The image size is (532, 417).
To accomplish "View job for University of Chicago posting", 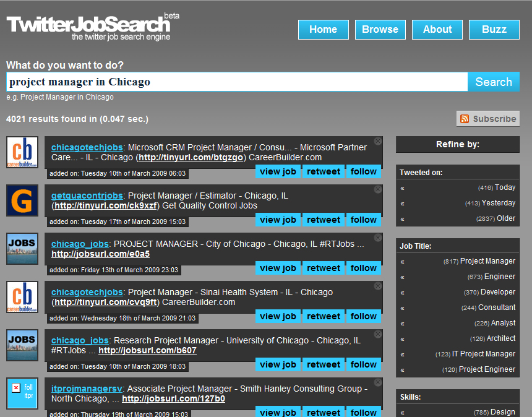I will click(x=278, y=364).
